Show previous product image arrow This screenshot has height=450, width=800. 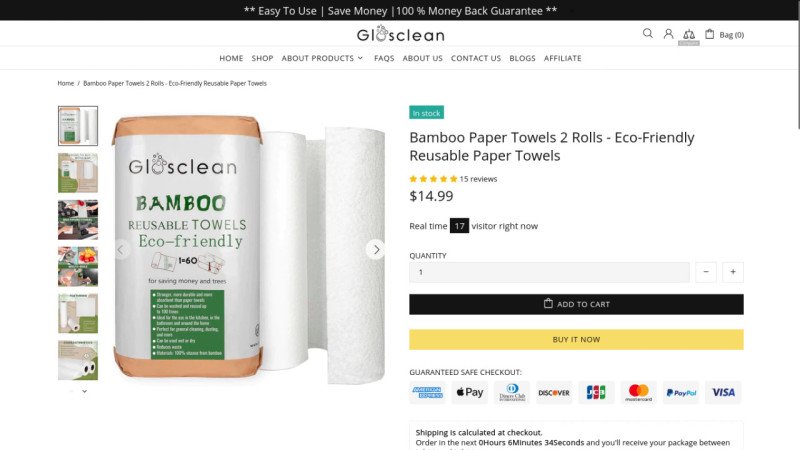point(122,249)
